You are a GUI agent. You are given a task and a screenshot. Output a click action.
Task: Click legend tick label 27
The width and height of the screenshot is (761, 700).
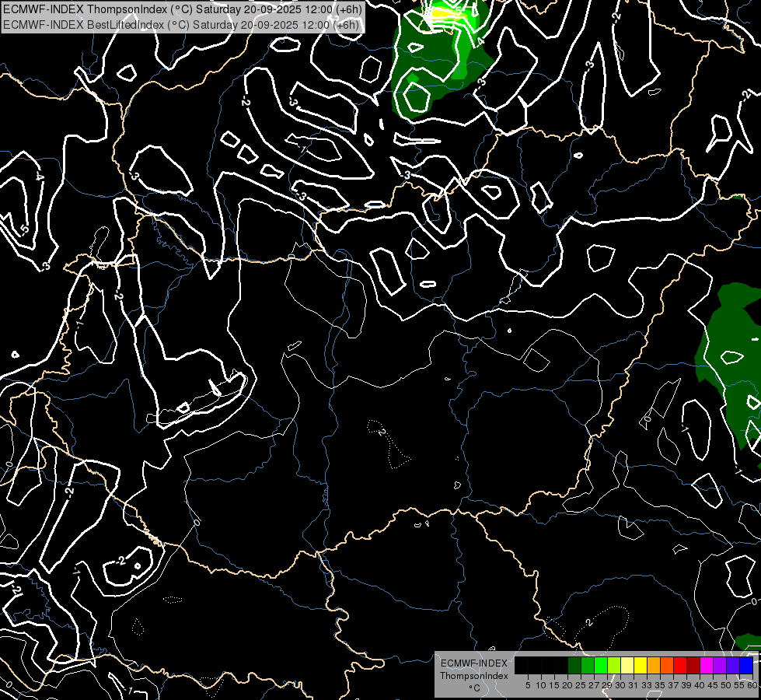coord(594,685)
